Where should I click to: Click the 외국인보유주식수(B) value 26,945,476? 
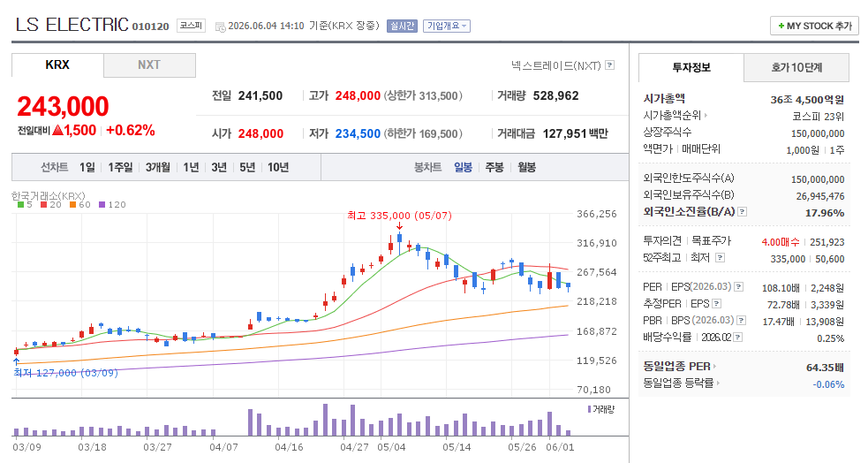[820, 196]
